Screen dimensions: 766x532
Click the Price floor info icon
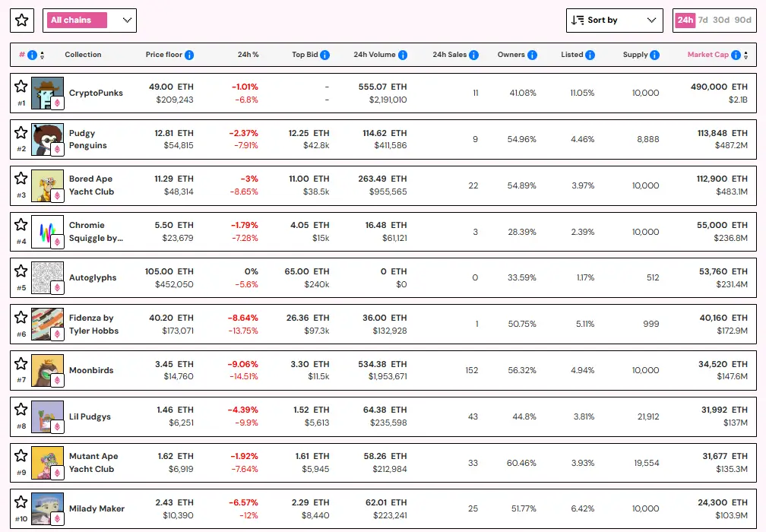click(x=189, y=55)
